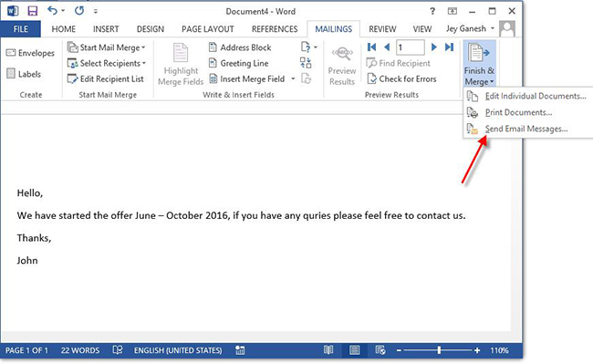Open the Help question mark icon
This screenshot has height=364, width=593.
click(432, 11)
